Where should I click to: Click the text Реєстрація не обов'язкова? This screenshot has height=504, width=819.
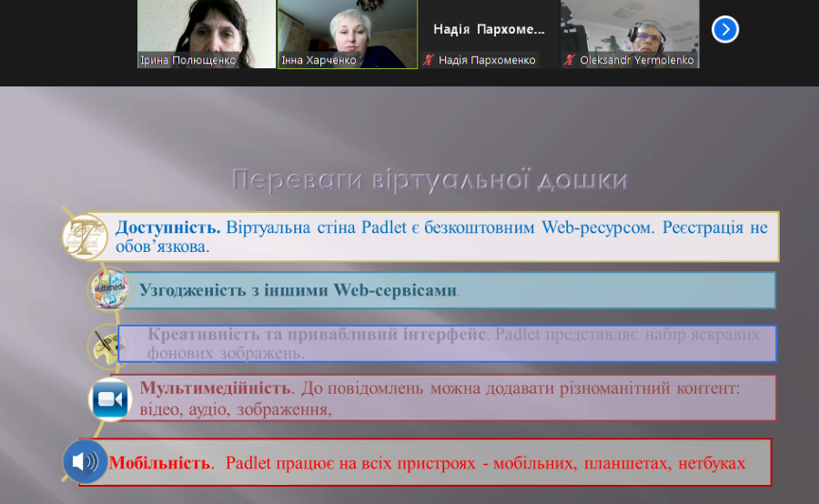pos(441,237)
